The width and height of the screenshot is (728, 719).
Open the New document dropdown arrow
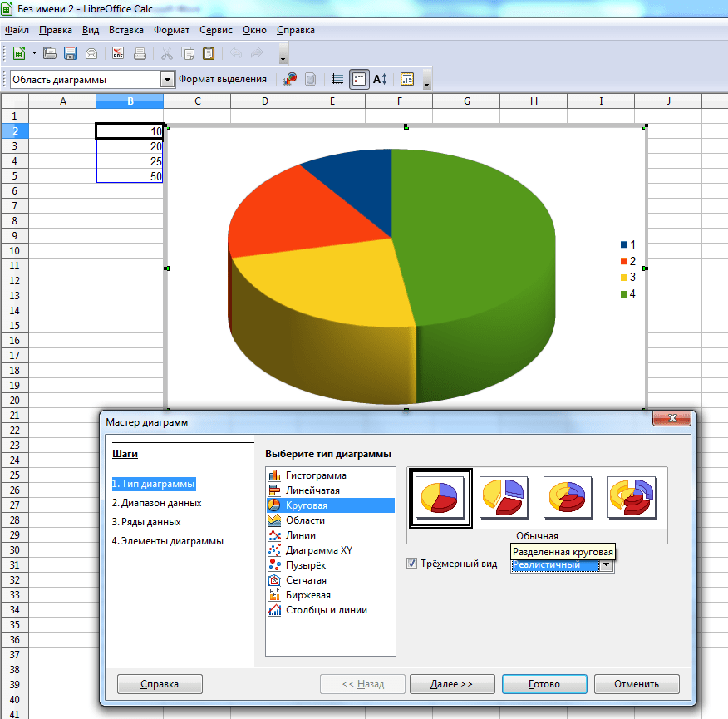(34, 53)
